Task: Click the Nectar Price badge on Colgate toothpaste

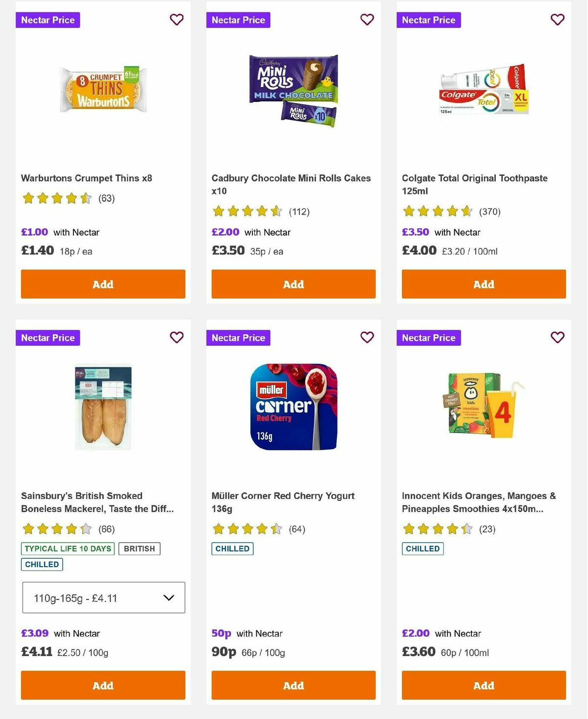Action: [x=429, y=20]
